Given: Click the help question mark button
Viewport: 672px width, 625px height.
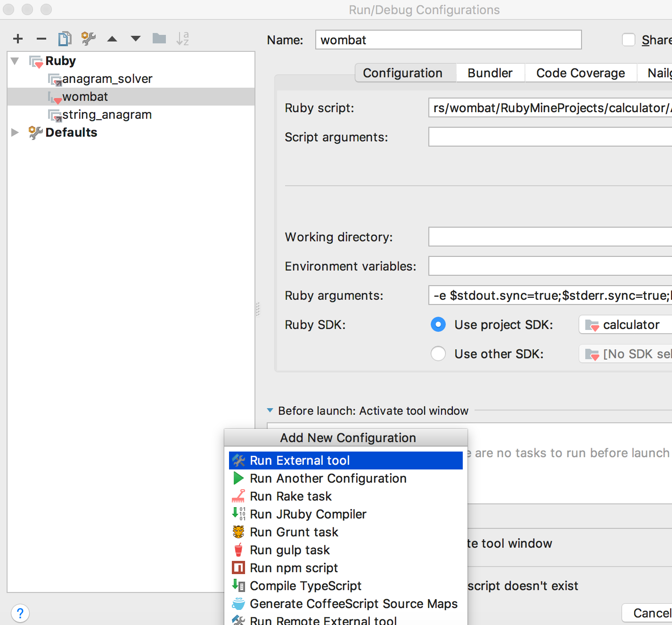Looking at the screenshot, I should point(20,613).
